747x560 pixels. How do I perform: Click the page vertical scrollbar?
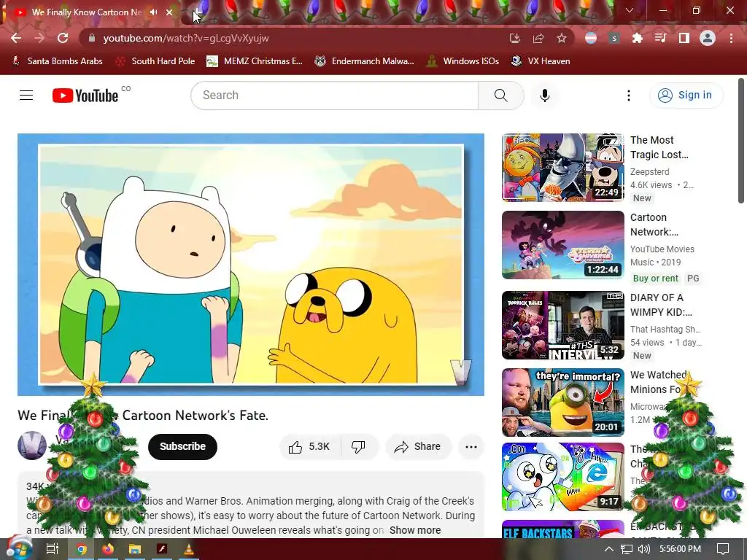741,141
